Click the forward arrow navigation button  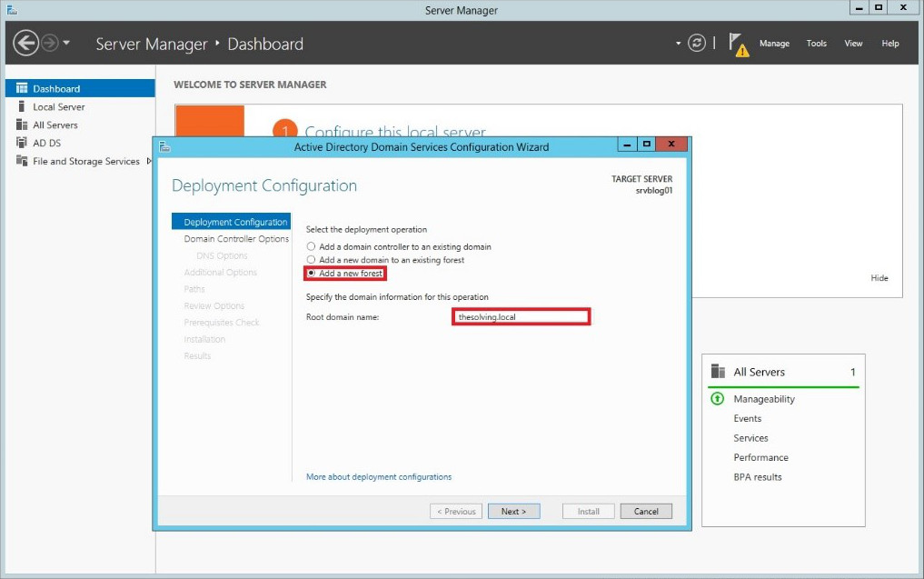[50, 43]
